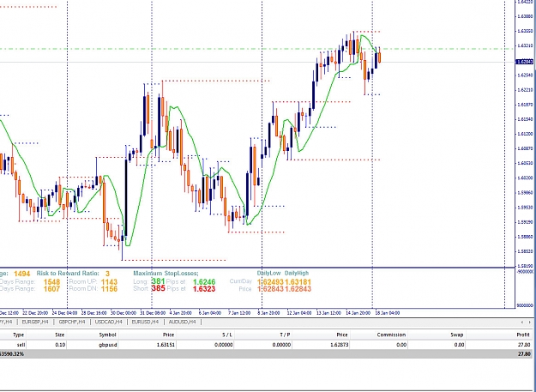The image size is (536, 392).
Task: Click the daily low value 1.62493
Action: [270, 282]
